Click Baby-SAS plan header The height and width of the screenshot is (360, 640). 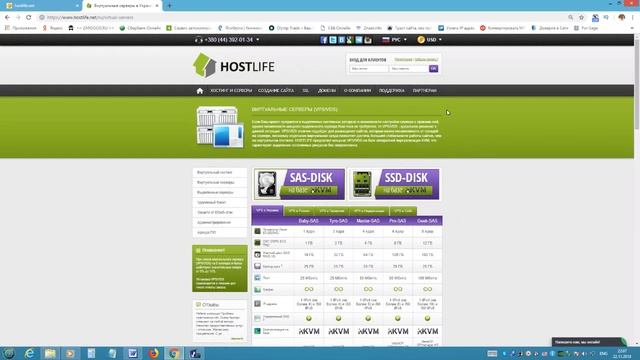(309, 221)
